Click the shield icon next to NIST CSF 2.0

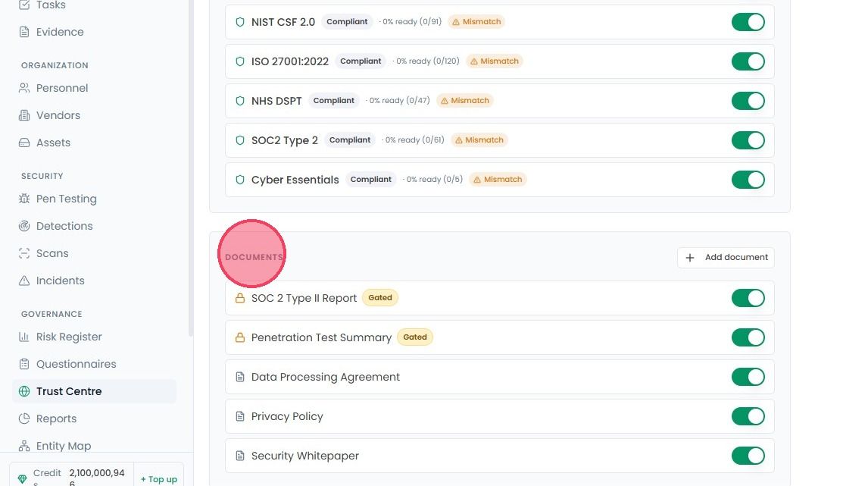239,22
